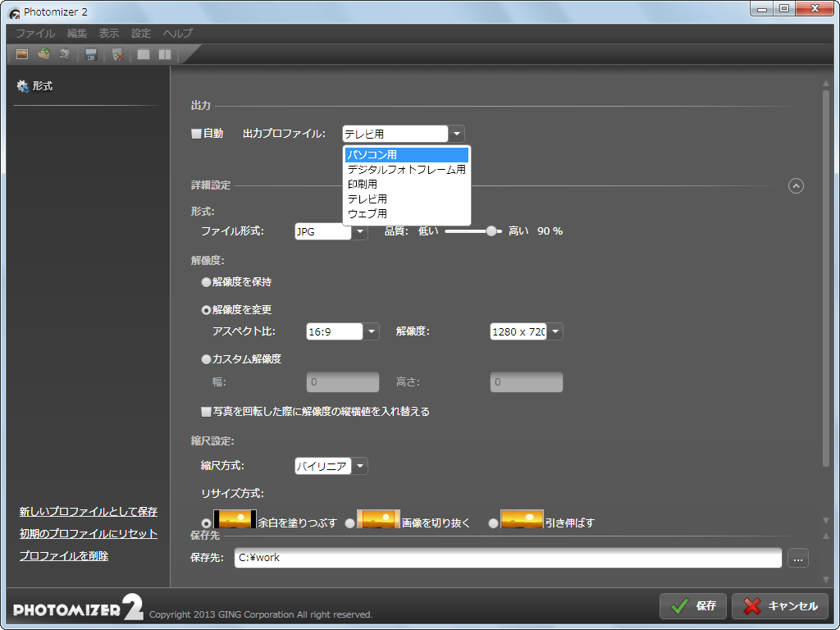Viewport: 840px width, 630px height.
Task: Click the browse … button for 保存先
Action: [798, 558]
